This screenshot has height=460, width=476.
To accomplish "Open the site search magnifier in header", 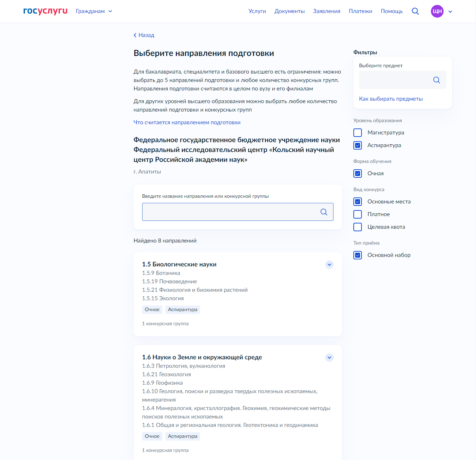I will [415, 11].
